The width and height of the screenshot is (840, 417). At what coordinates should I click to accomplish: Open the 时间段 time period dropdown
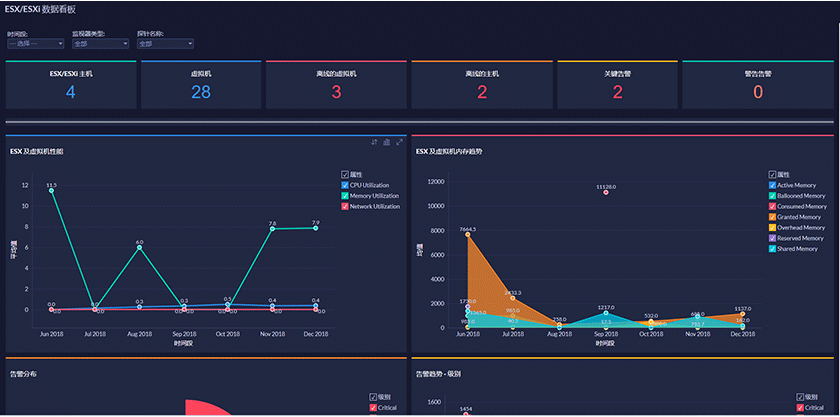pos(36,44)
